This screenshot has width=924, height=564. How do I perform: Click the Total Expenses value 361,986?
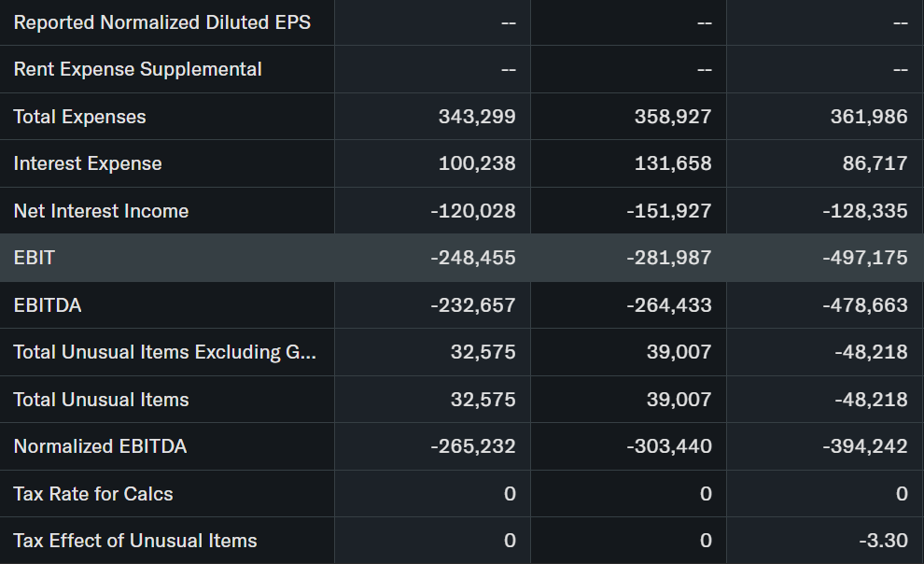869,117
